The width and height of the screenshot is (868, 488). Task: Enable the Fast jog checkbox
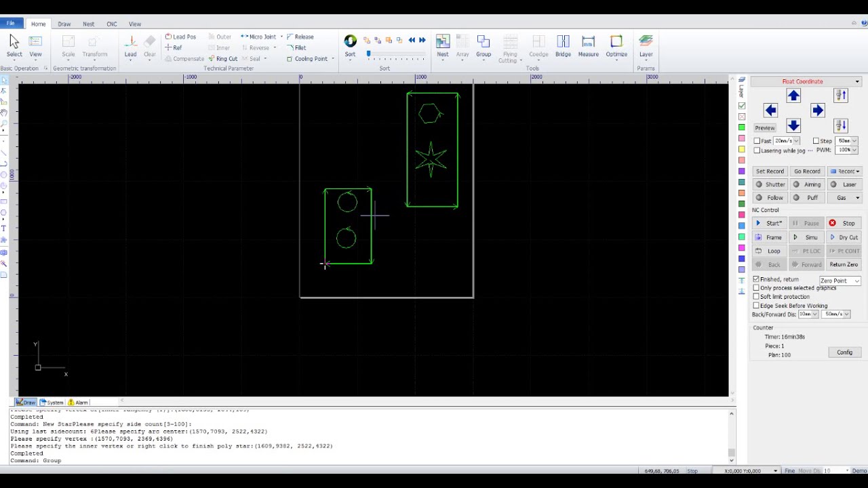(x=757, y=141)
